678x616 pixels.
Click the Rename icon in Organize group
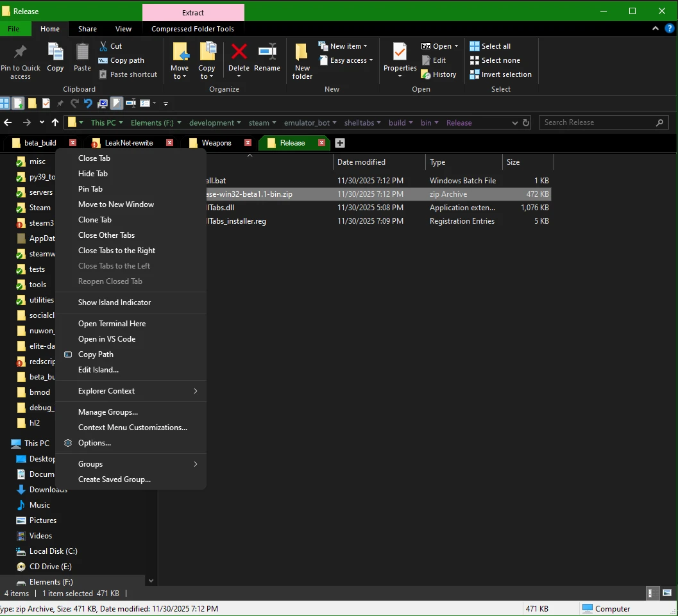coord(267,53)
